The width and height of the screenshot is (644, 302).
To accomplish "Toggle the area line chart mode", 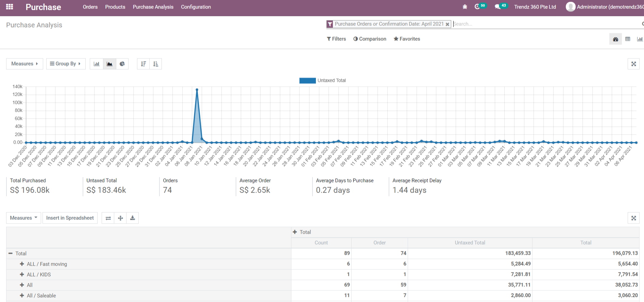I will pos(109,64).
